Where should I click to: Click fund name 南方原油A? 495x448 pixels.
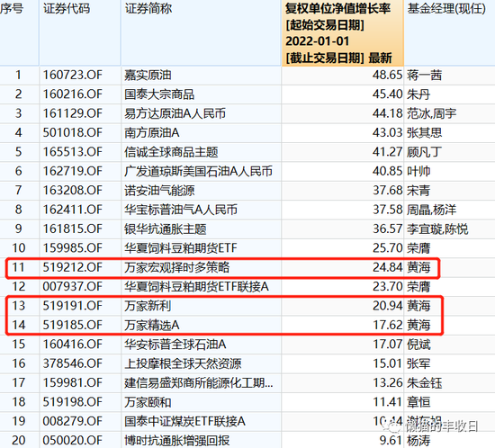(152, 133)
